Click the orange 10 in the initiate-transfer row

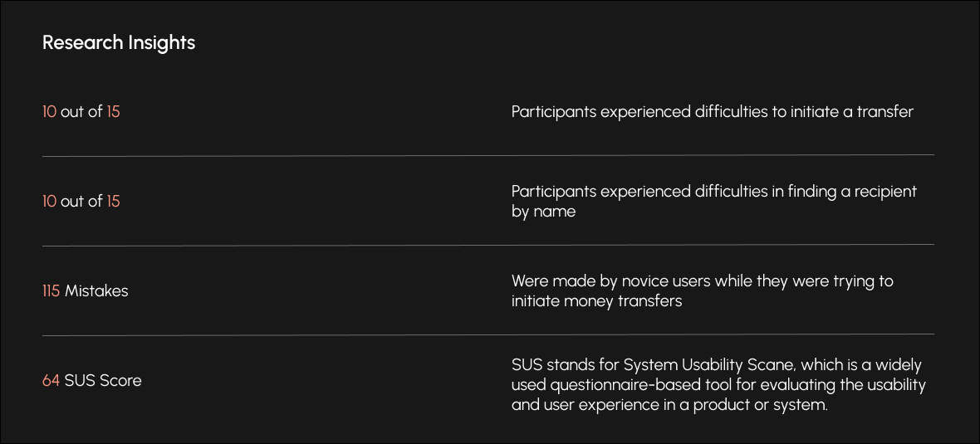pyautogui.click(x=50, y=111)
